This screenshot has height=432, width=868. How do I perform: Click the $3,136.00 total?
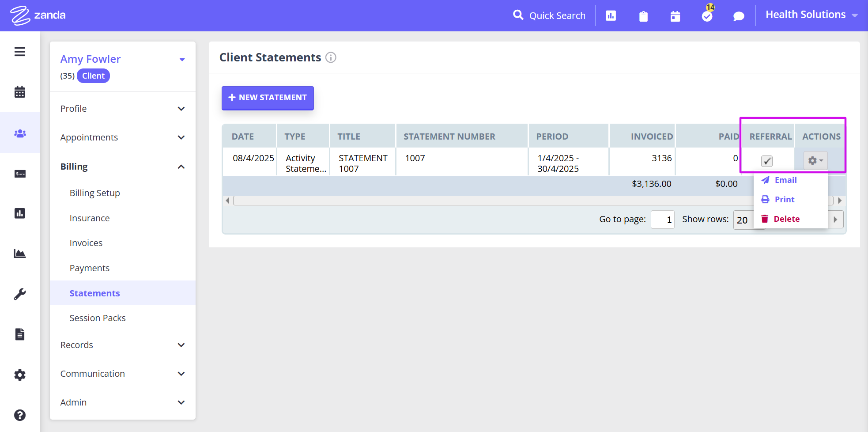click(x=651, y=184)
